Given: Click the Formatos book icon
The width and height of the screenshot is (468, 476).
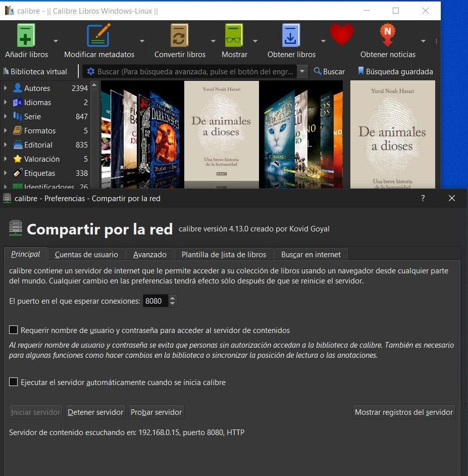Looking at the screenshot, I should 18,130.
